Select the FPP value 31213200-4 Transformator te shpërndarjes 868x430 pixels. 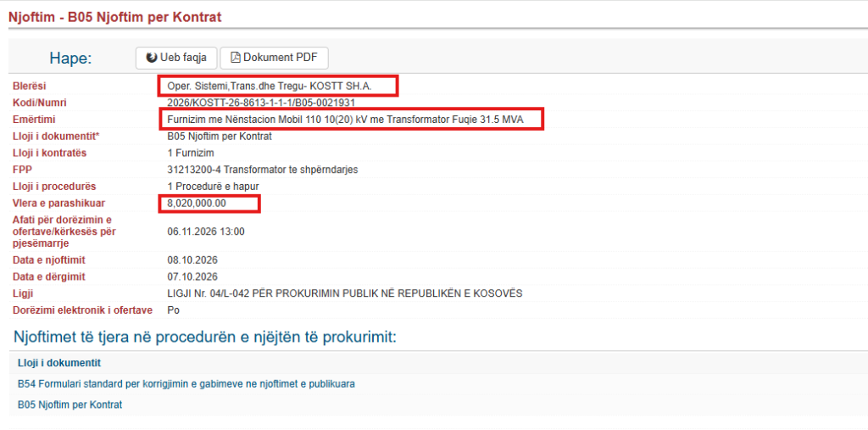pyautogui.click(x=263, y=170)
